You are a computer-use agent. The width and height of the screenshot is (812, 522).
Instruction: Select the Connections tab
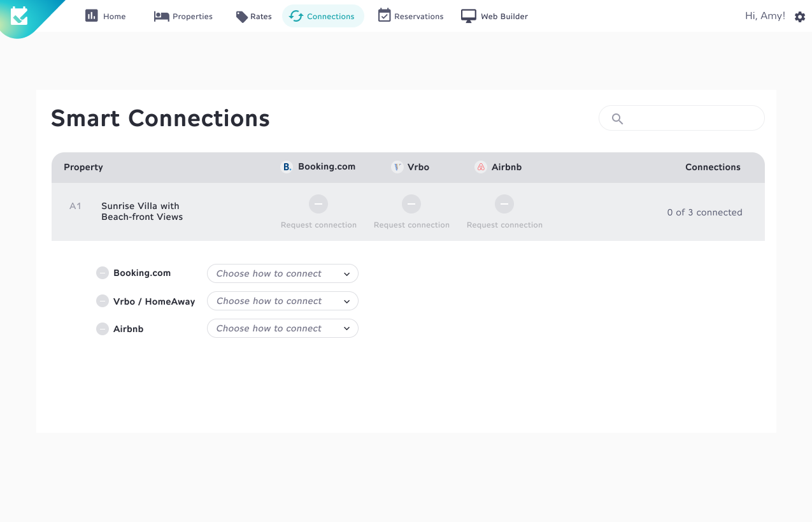pyautogui.click(x=323, y=16)
